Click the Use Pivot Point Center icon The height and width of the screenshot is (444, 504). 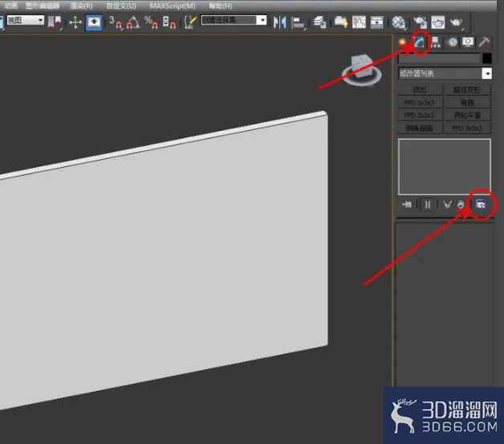54,22
